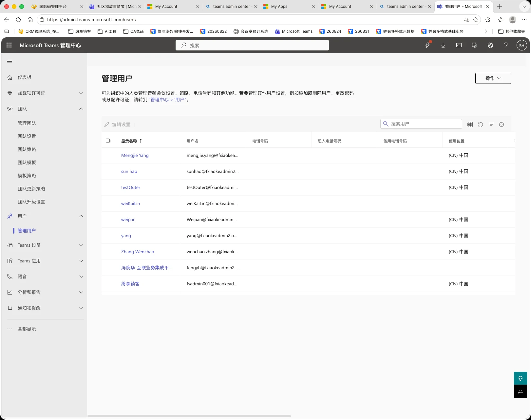The width and height of the screenshot is (531, 420).
Task: Click the 编辑设置 button
Action: point(117,124)
